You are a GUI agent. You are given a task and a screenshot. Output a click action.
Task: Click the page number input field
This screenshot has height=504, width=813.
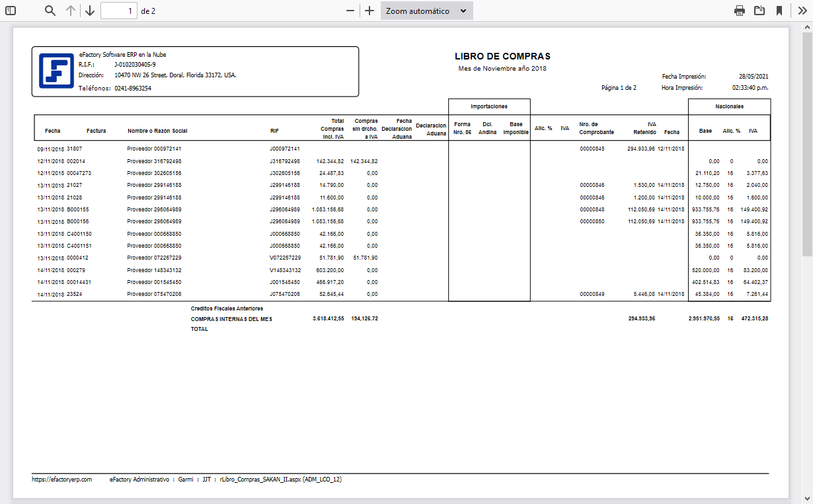click(x=119, y=11)
